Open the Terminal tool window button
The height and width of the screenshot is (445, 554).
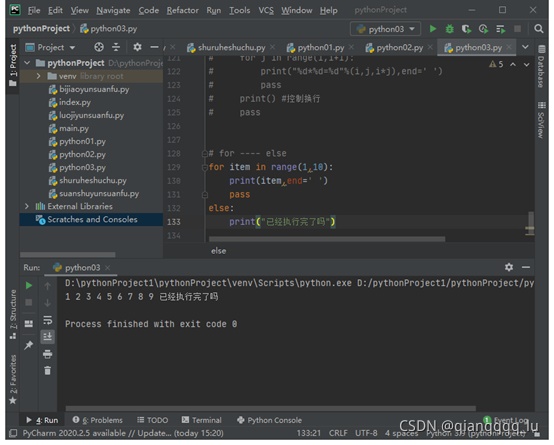201,420
